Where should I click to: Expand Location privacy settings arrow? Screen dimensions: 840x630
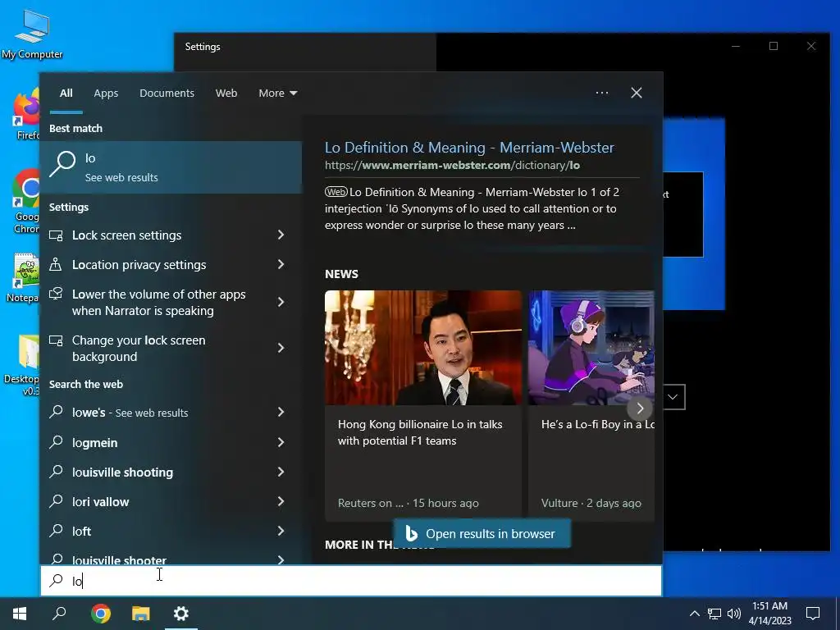tap(281, 264)
